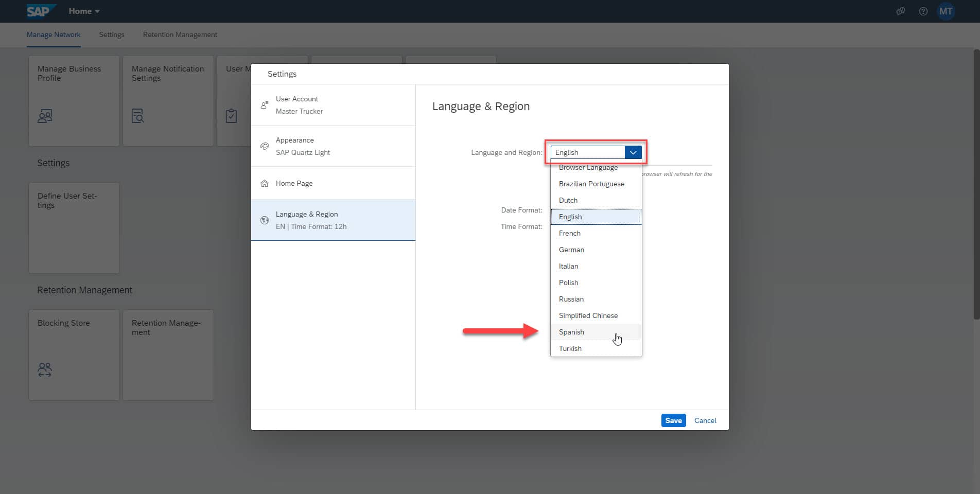Image resolution: width=980 pixels, height=494 pixels.
Task: Click the megaphone notification icon
Action: pos(900,11)
